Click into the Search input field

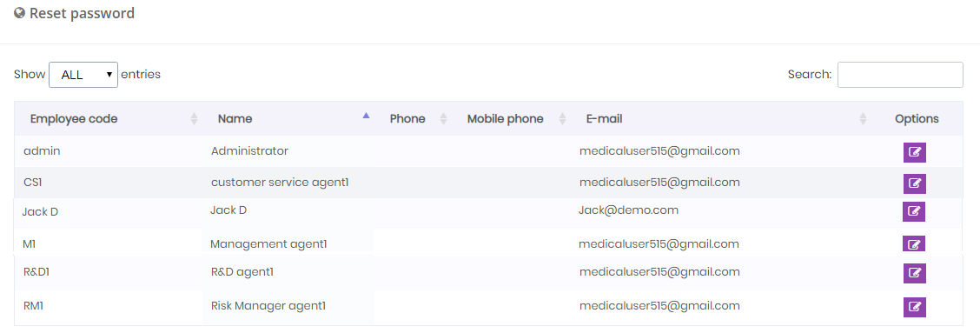pos(900,75)
